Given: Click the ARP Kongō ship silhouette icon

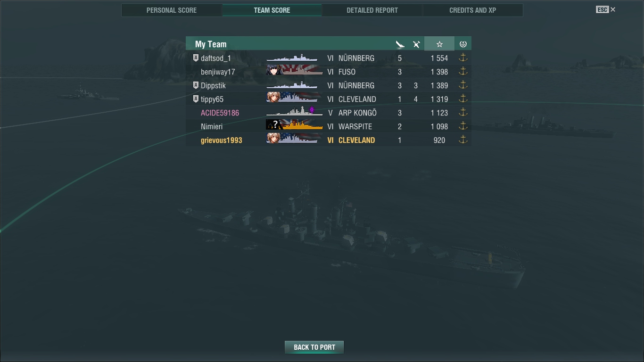Looking at the screenshot, I should coord(294,112).
